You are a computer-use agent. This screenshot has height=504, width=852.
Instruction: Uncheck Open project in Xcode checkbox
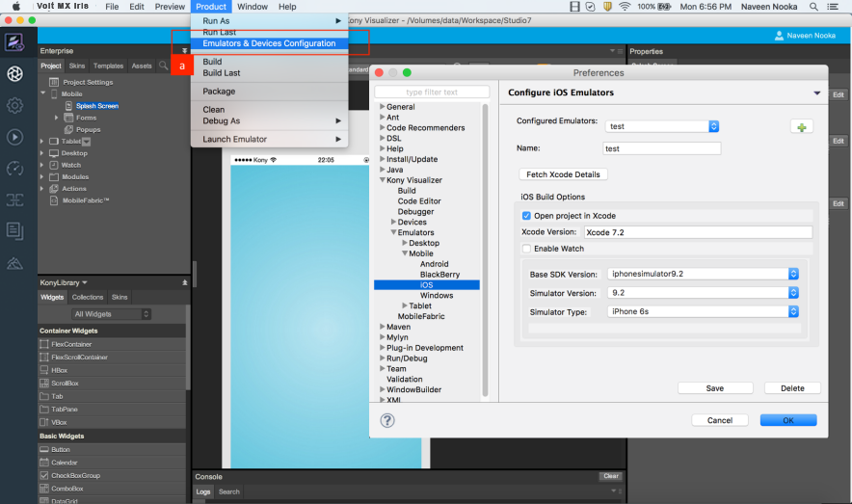tap(526, 216)
